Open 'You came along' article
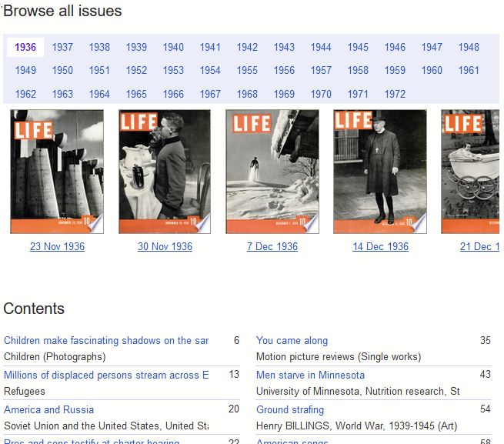 point(292,340)
